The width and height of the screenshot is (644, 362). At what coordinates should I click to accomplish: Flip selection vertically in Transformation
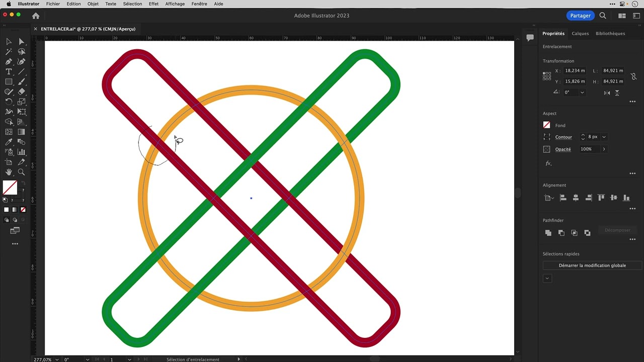tap(617, 93)
